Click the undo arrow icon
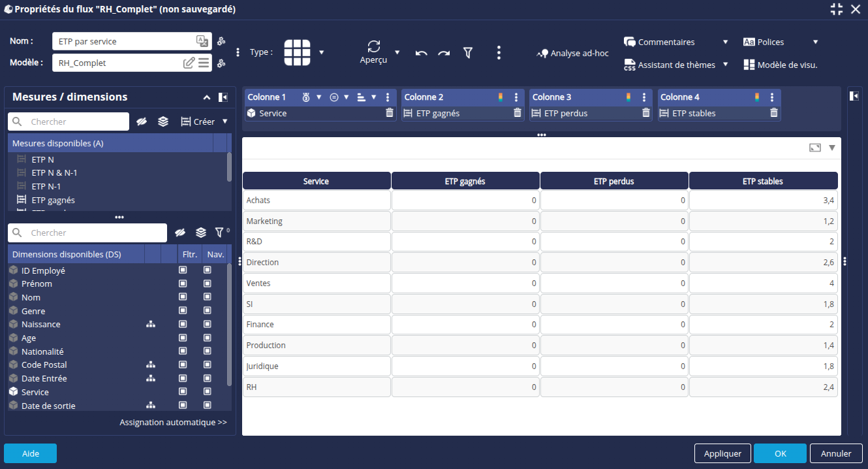This screenshot has width=868, height=469. click(421, 53)
